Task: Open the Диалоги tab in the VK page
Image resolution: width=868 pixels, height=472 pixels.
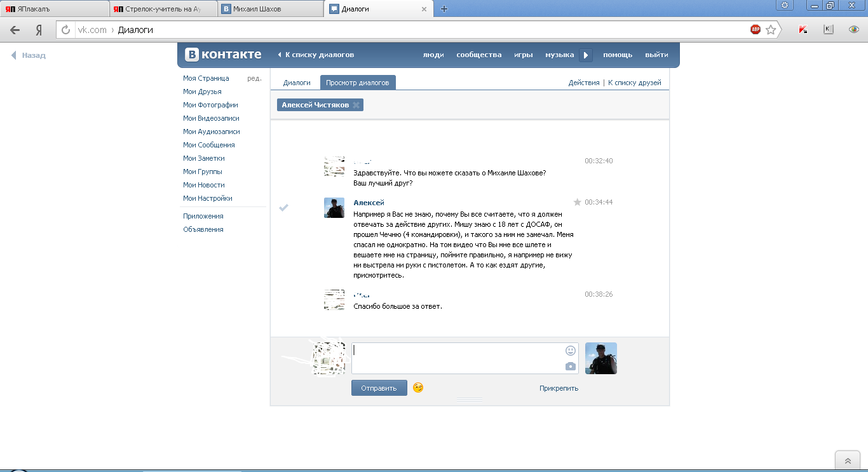Action: tap(297, 83)
